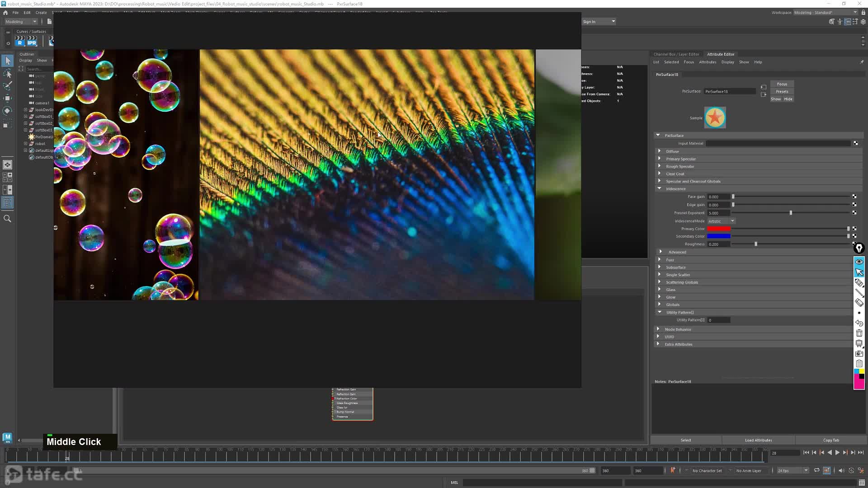Open the Presets button

point(782,91)
